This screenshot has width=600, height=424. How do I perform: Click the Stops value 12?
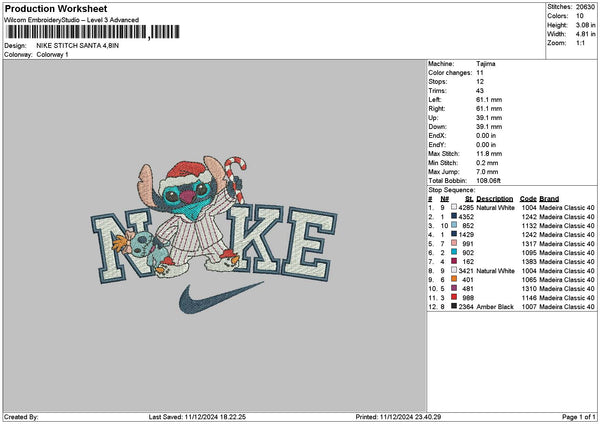480,82
